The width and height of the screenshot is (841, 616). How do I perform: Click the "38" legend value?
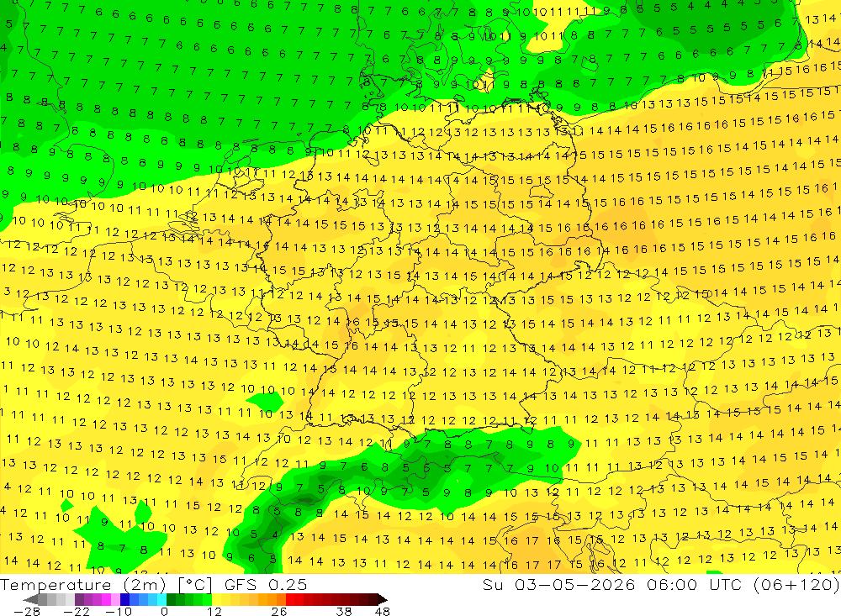344,611
